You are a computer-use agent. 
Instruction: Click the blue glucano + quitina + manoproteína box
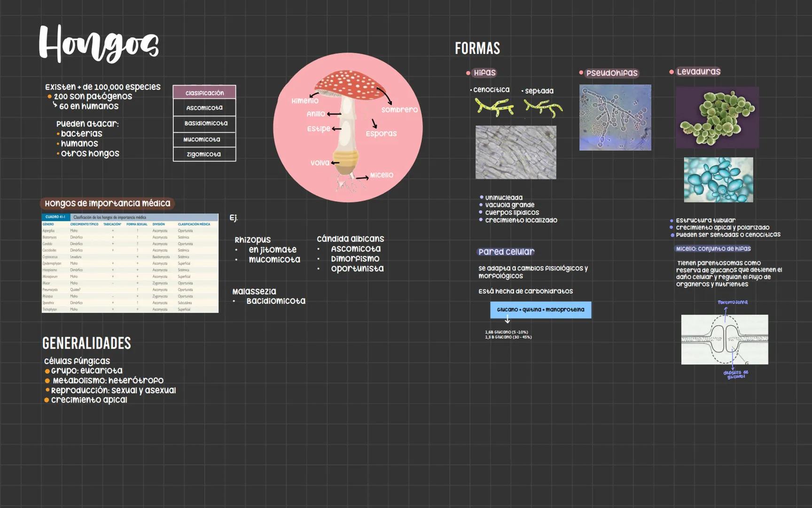540,310
